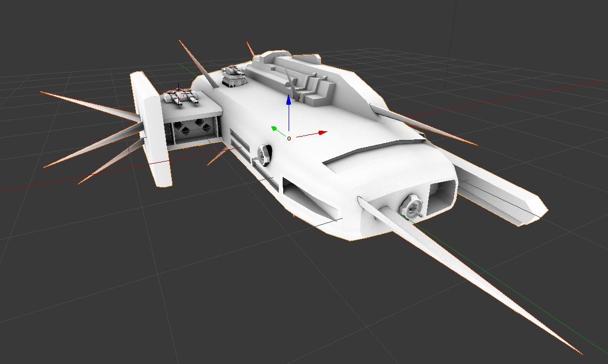This screenshot has width=608, height=364.
Task: Select the flat rear fin plate
Action: [150, 130]
